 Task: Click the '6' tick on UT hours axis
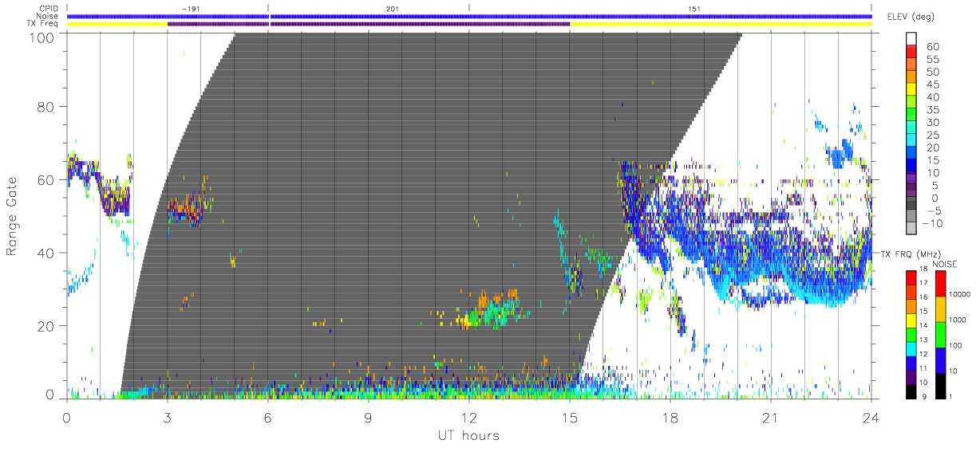267,417
